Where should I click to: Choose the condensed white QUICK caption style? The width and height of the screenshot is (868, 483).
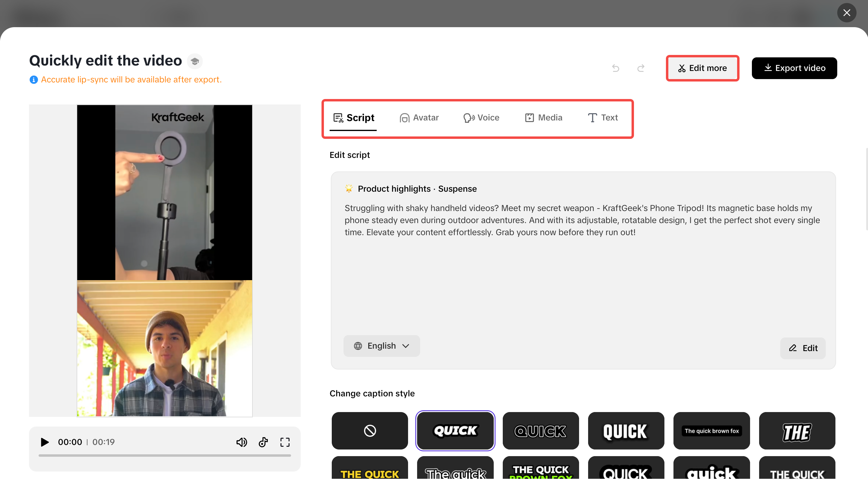[x=626, y=431]
